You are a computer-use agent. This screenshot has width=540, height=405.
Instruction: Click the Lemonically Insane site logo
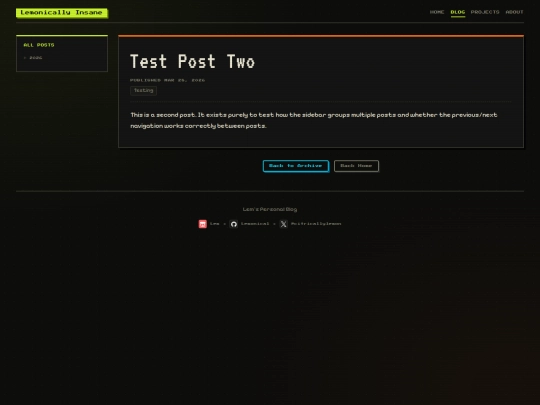click(x=62, y=13)
